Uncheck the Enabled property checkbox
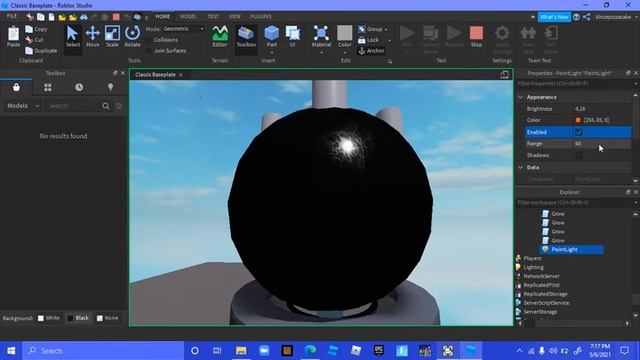The image size is (640, 360). coord(578,132)
